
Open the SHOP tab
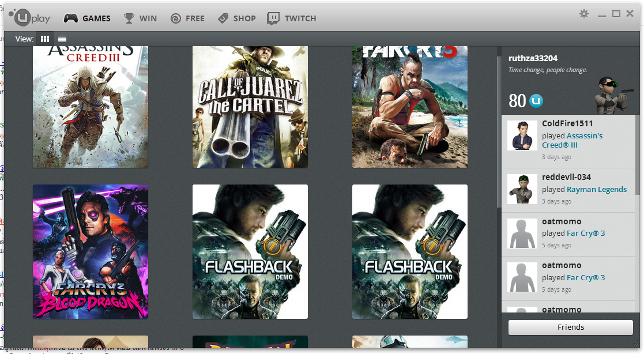click(x=236, y=18)
